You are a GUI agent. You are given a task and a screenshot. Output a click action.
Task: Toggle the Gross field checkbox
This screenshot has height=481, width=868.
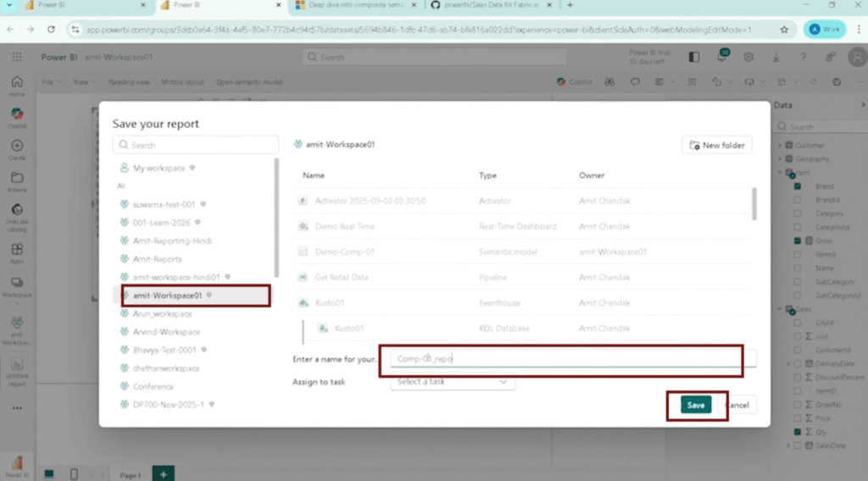[798, 241]
